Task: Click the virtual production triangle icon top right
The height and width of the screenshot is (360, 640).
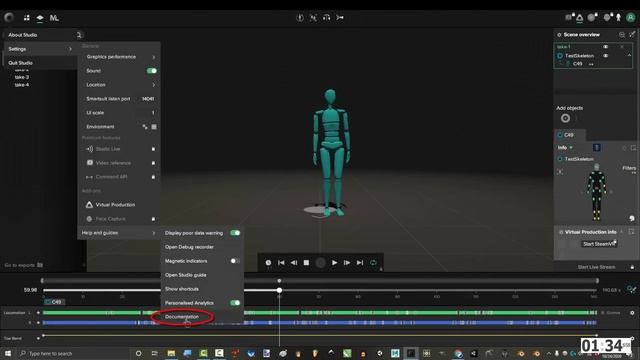Action: coord(579,18)
